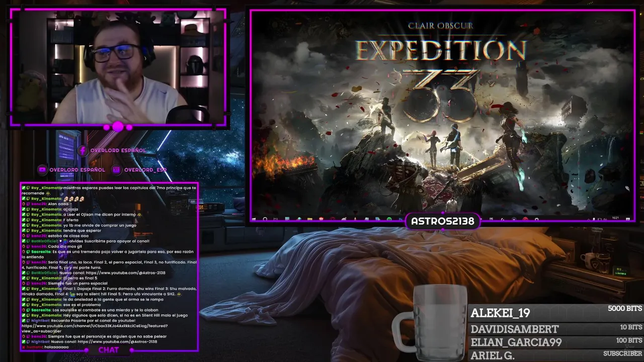
Task: Click the CHAT label below the chat box
Action: [x=109, y=350]
